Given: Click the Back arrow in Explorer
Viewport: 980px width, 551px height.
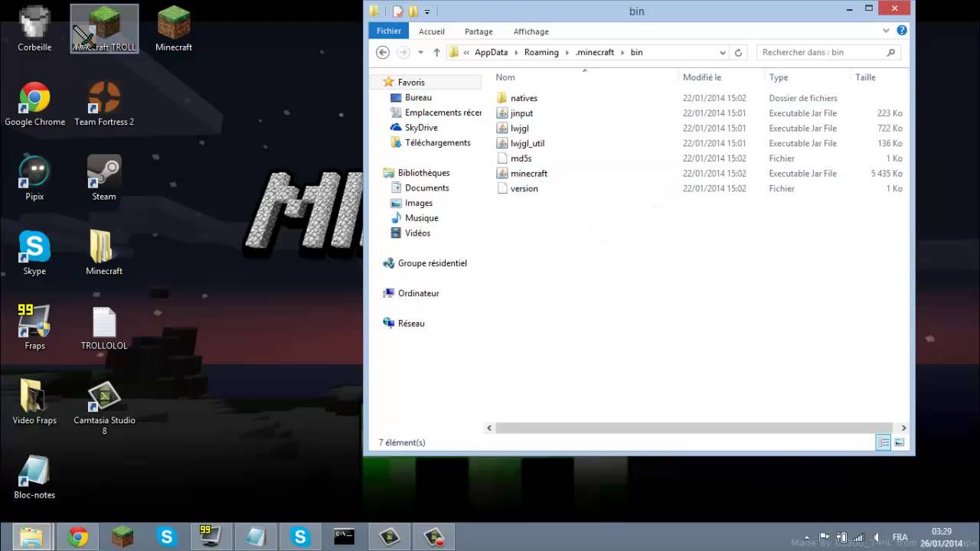Looking at the screenshot, I should (x=383, y=52).
